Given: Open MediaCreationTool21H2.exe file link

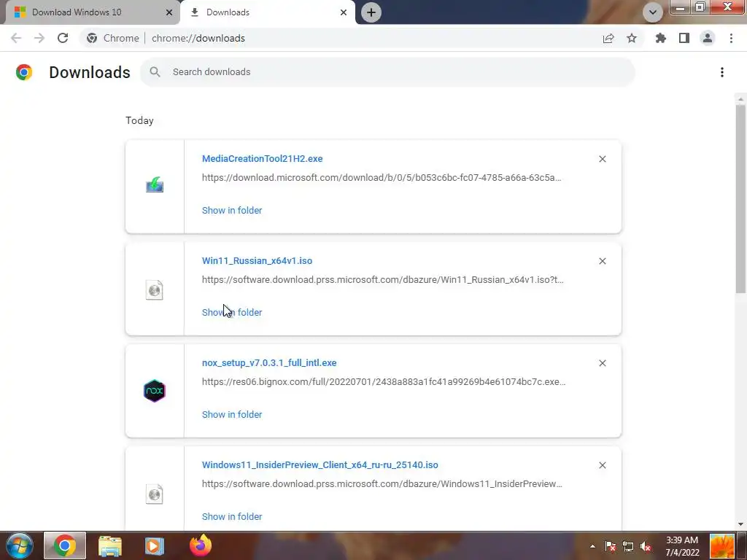Looking at the screenshot, I should [x=262, y=158].
